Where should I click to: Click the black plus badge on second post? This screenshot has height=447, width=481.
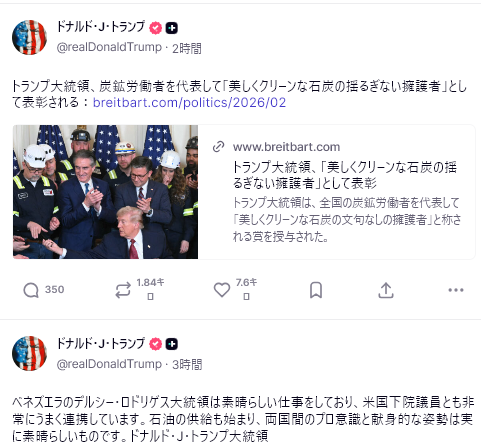pyautogui.click(x=172, y=344)
